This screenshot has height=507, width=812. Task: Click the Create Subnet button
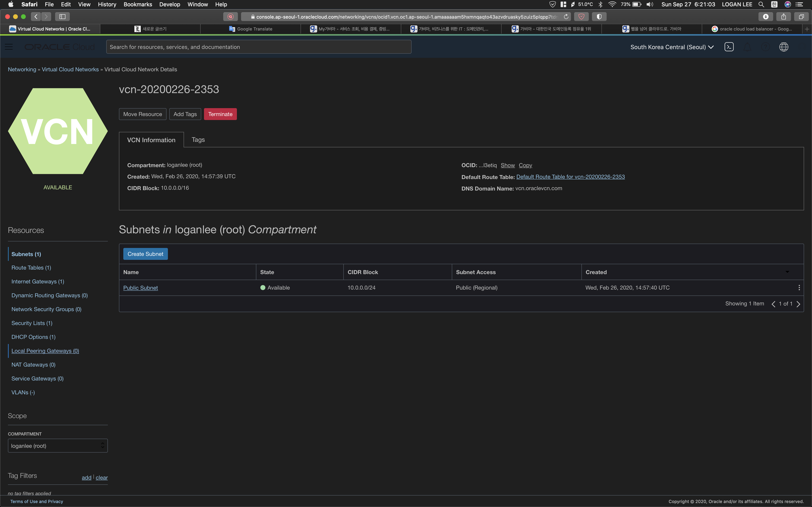click(x=145, y=254)
